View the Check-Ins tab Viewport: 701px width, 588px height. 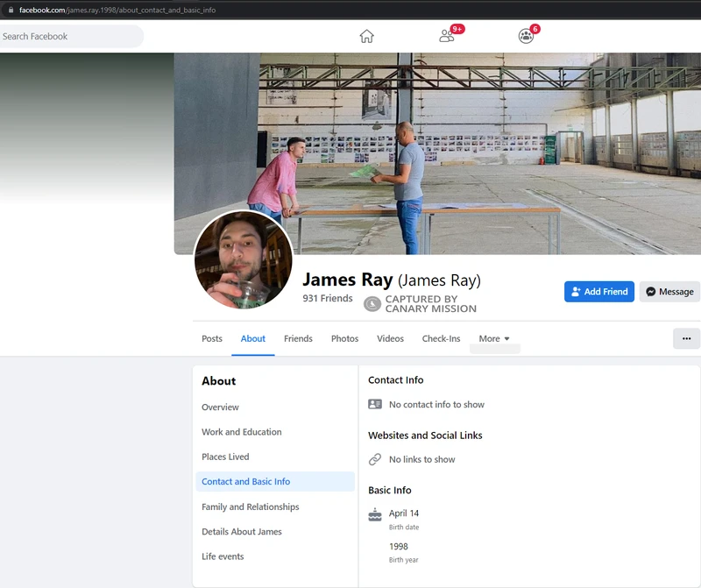(x=442, y=338)
